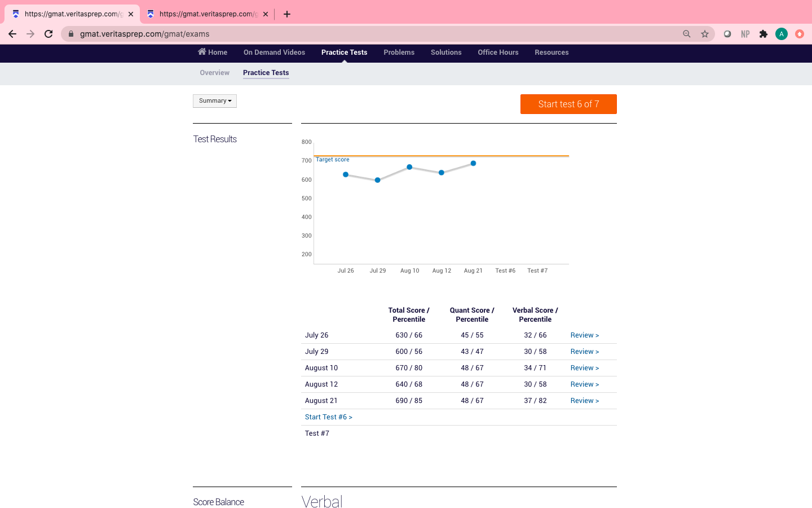
Task: Close the first browser tab
Action: click(x=131, y=14)
